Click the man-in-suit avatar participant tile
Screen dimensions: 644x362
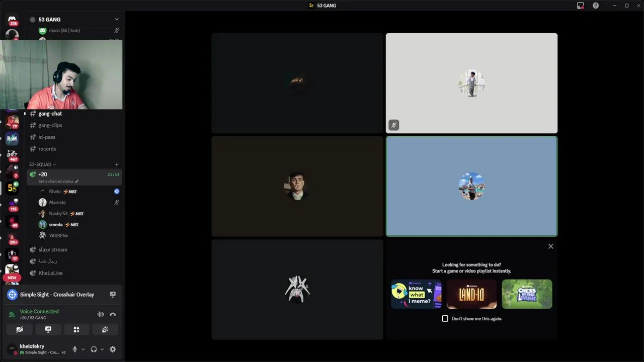tap(297, 186)
